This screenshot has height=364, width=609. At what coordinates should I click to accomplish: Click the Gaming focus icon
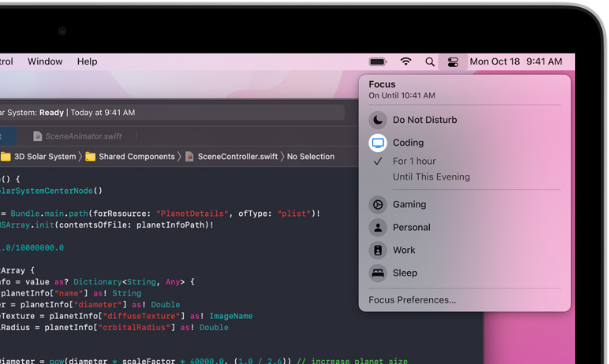coord(378,205)
